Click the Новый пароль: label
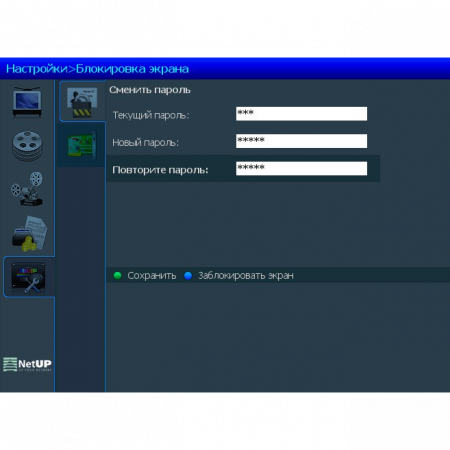450x450 pixels. (x=145, y=143)
